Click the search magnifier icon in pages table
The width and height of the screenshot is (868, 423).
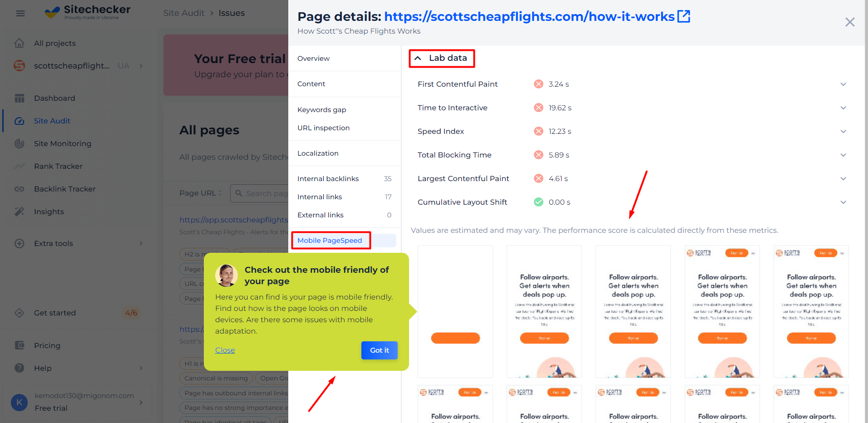pos(239,193)
